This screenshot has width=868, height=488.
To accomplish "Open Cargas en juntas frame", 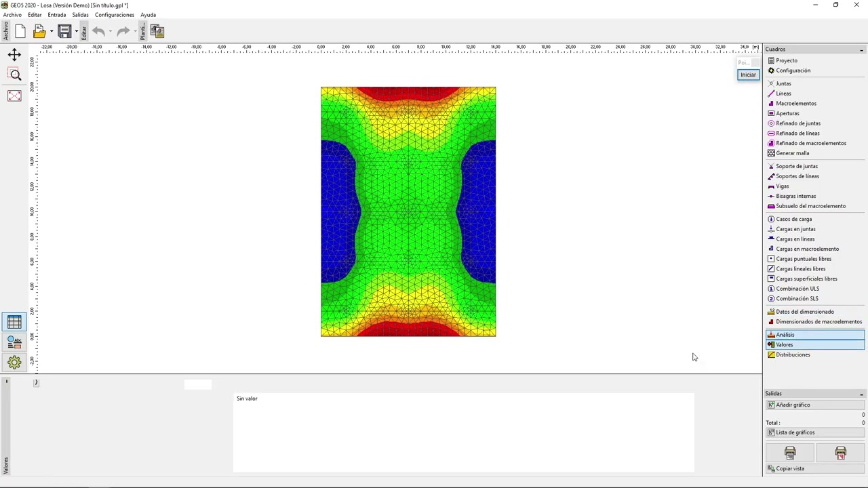I will 815,229.
